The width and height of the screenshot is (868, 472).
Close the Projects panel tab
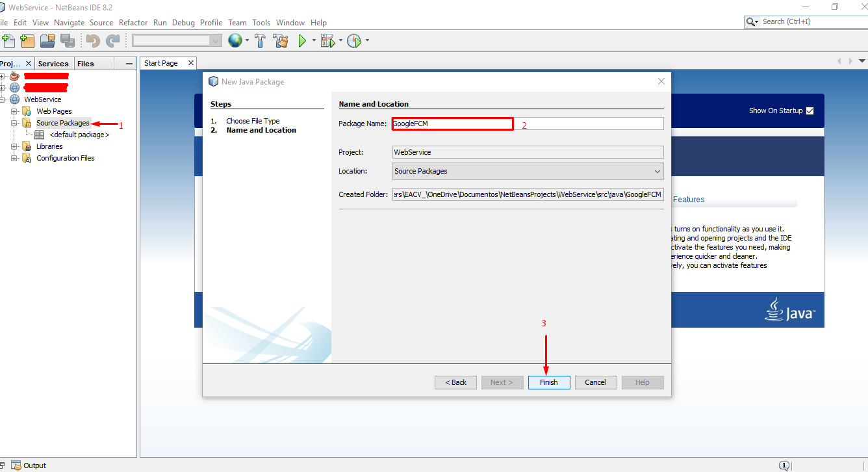pyautogui.click(x=29, y=64)
